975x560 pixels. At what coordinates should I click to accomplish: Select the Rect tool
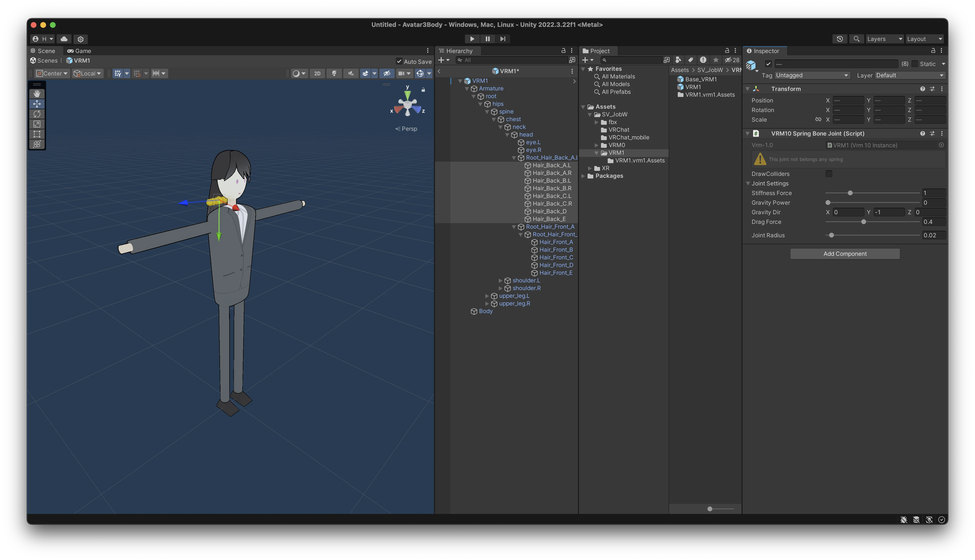[37, 134]
